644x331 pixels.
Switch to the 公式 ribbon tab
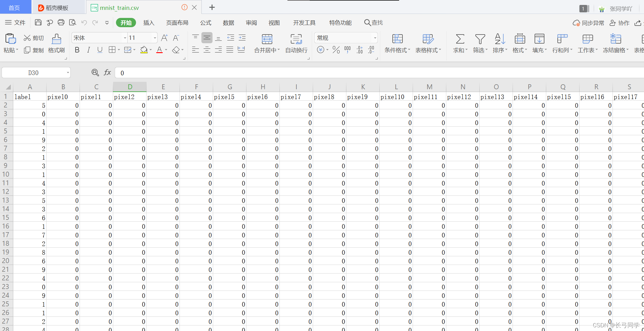206,23
